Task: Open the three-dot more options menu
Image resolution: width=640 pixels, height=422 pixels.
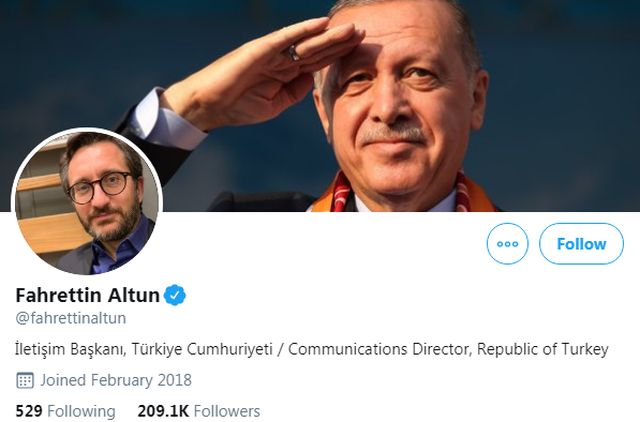Action: (x=507, y=244)
